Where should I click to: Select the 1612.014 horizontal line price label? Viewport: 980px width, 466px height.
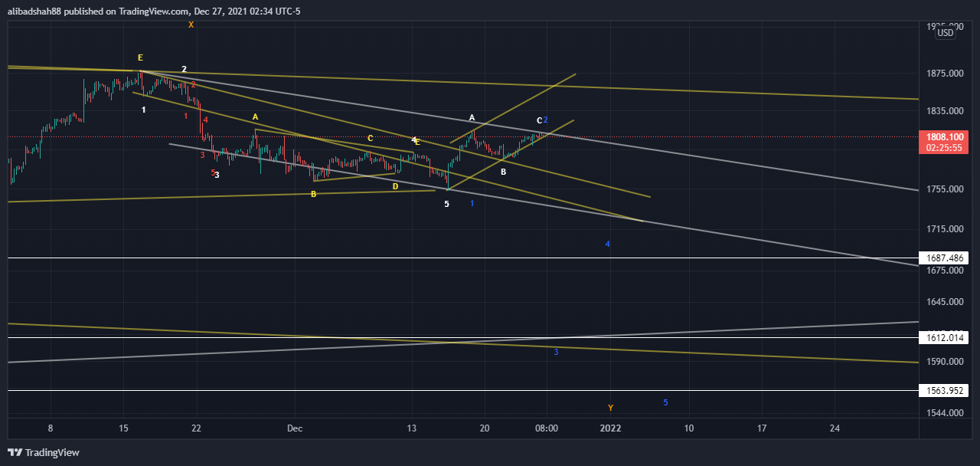pos(942,338)
